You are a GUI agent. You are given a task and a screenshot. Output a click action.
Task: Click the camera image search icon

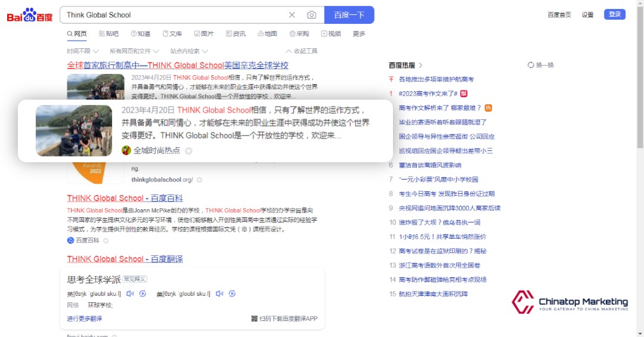311,15
